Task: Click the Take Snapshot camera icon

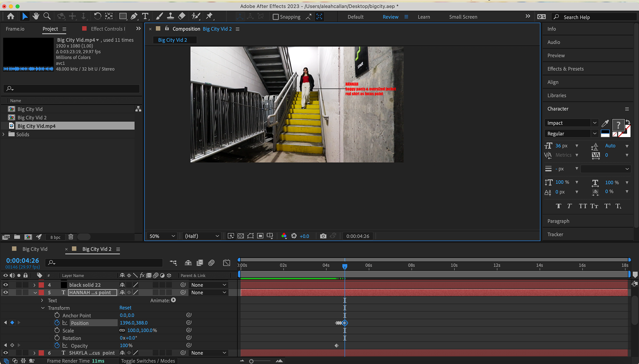Action: click(x=323, y=236)
